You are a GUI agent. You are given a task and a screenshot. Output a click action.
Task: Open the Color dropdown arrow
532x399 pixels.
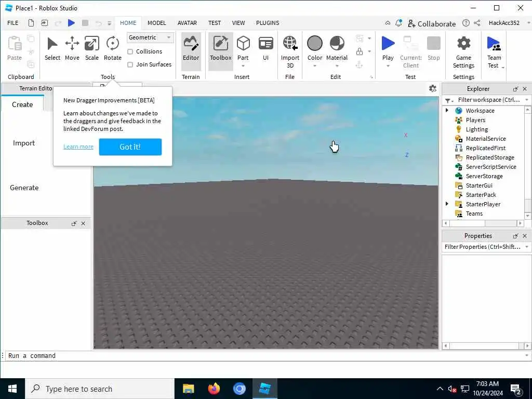[x=314, y=66]
